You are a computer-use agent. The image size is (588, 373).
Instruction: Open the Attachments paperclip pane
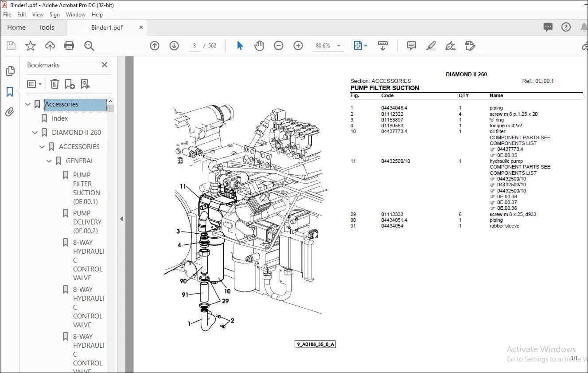tap(10, 112)
